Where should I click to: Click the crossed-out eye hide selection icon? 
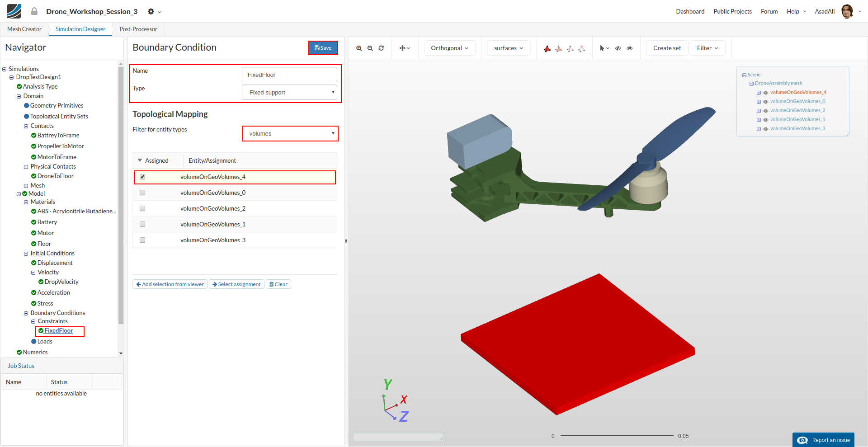(x=618, y=48)
